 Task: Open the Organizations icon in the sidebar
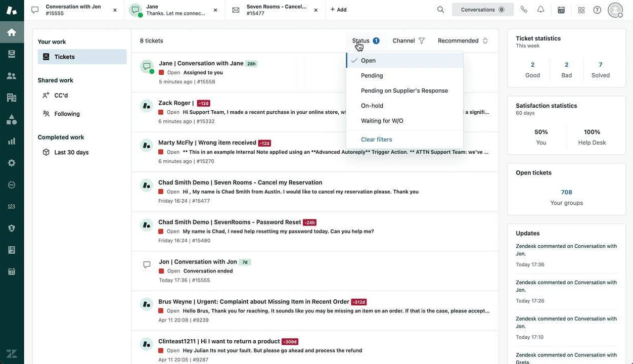pyautogui.click(x=11, y=97)
